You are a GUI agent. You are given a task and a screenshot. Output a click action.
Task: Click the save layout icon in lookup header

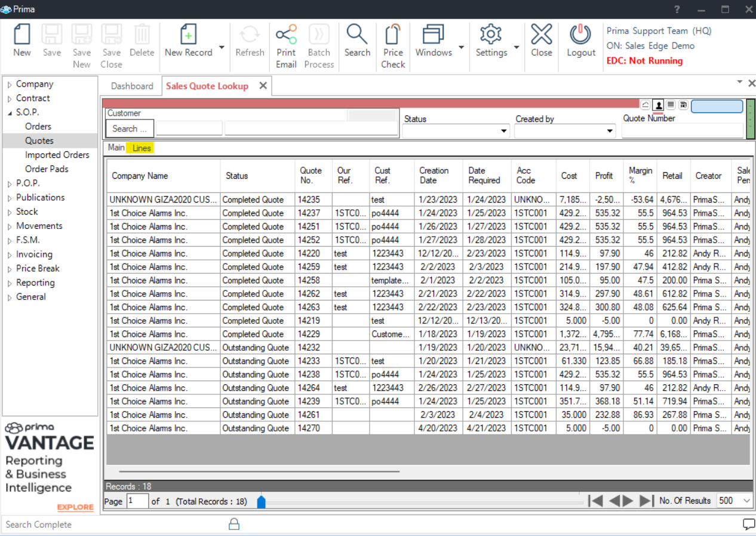coord(683,105)
